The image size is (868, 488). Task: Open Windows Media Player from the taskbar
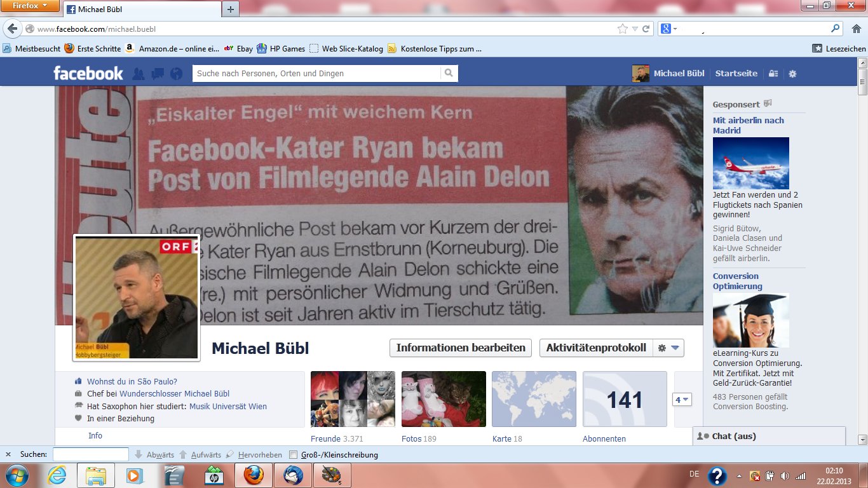(x=135, y=475)
